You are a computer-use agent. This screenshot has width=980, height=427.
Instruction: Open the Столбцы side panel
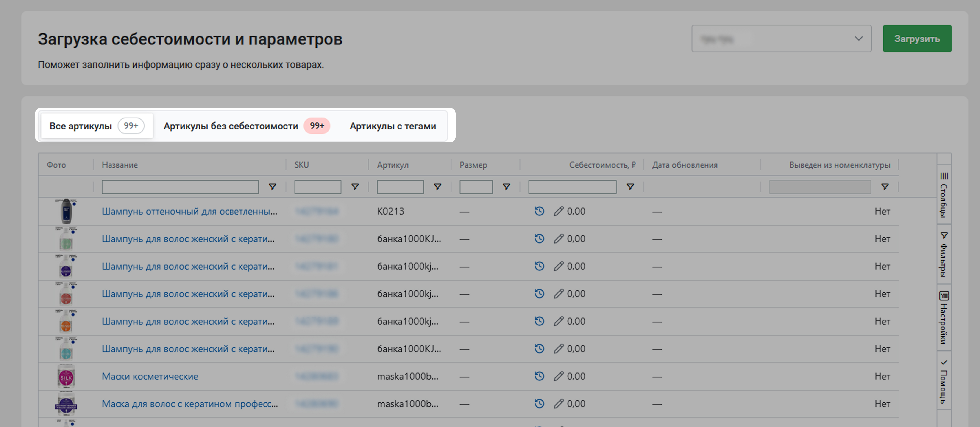944,194
